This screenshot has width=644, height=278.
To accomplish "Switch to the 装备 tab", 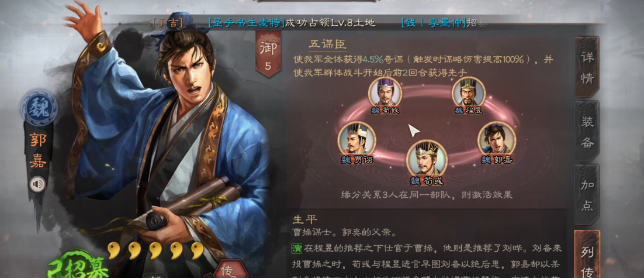I will (587, 131).
